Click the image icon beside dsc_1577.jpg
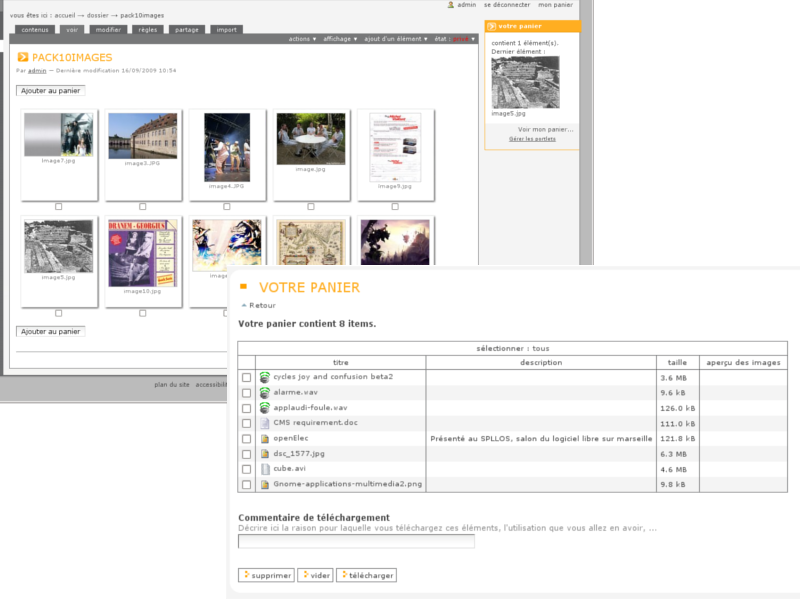 point(265,454)
